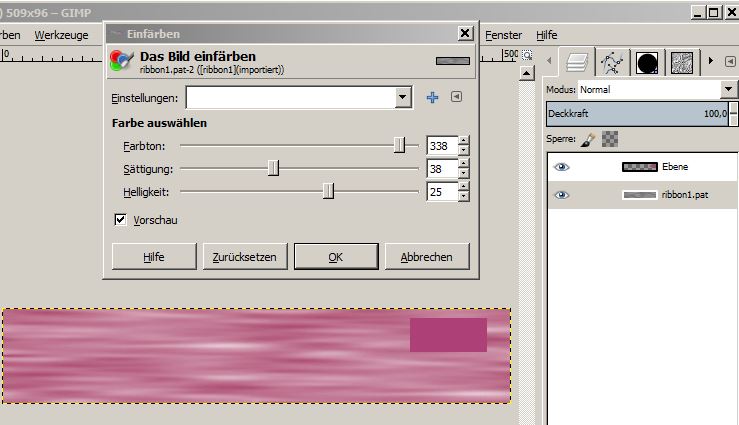739x425 pixels.
Task: Cancel the dialog with Abbrechen
Action: 427,257
